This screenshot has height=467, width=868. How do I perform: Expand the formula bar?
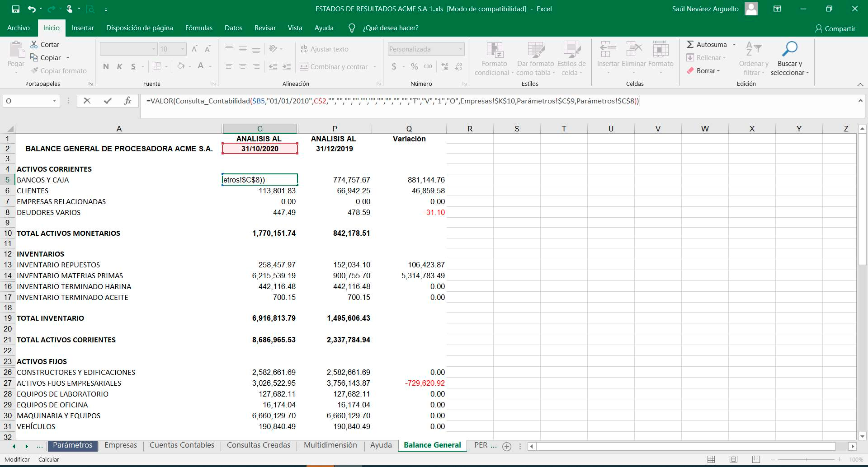(x=860, y=101)
